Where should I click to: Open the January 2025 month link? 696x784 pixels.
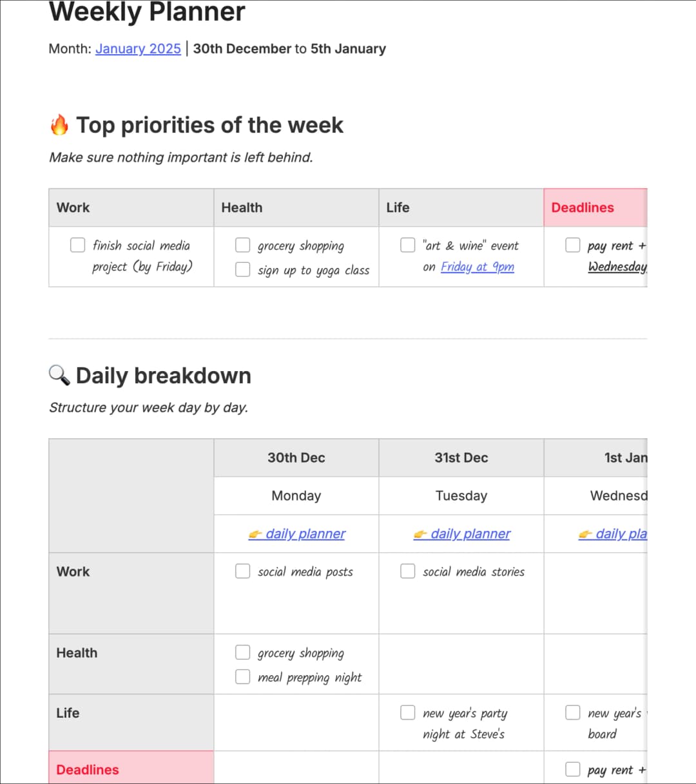[x=138, y=49]
